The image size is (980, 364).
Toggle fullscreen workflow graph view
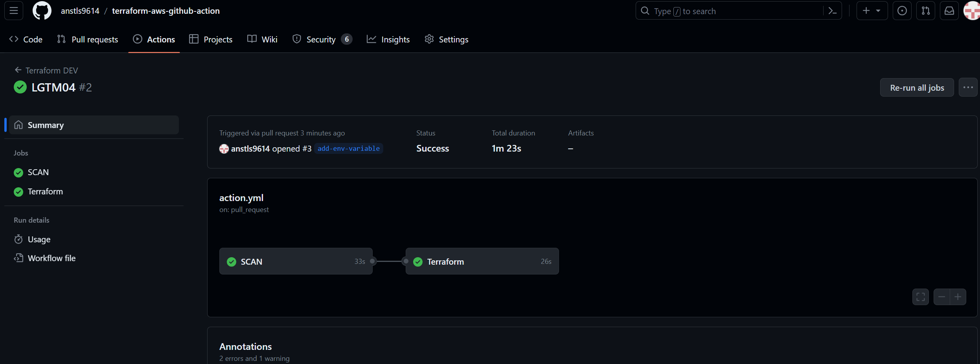click(921, 297)
